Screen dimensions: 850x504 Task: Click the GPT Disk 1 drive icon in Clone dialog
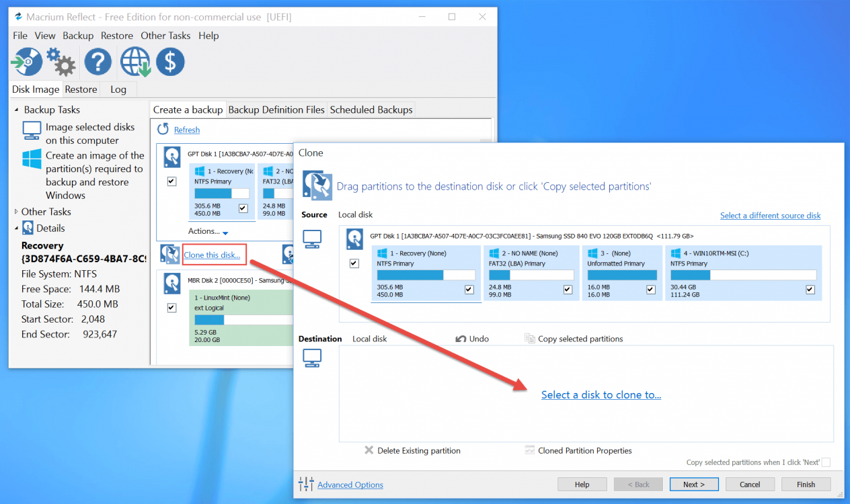coord(354,239)
